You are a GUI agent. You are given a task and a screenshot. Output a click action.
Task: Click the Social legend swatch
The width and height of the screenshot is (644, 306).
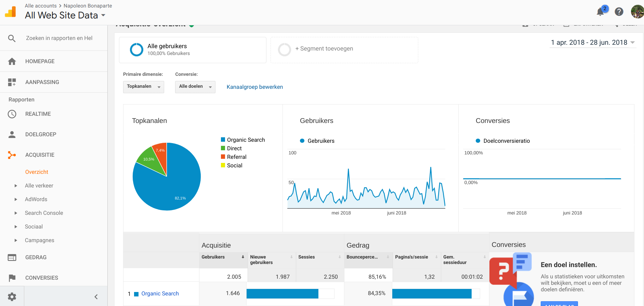tap(223, 165)
